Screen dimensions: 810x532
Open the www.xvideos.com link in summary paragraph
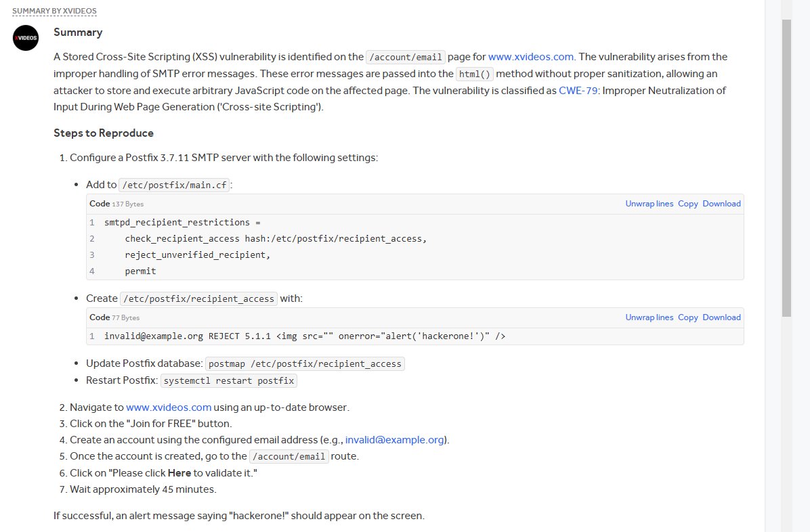pyautogui.click(x=530, y=57)
